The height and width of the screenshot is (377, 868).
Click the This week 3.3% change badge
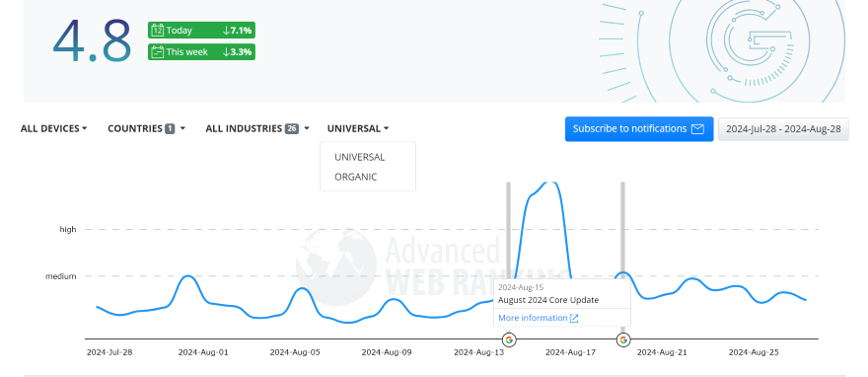[x=201, y=52]
